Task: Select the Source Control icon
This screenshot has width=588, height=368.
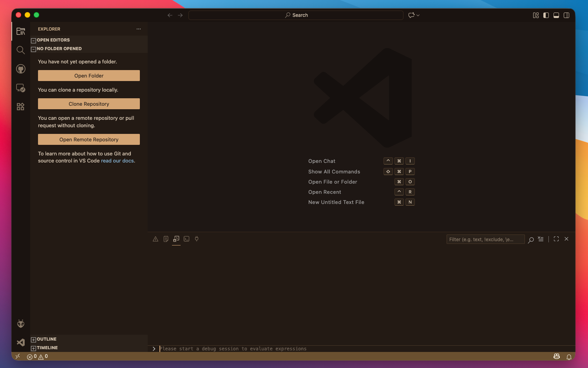Action: pos(20,69)
